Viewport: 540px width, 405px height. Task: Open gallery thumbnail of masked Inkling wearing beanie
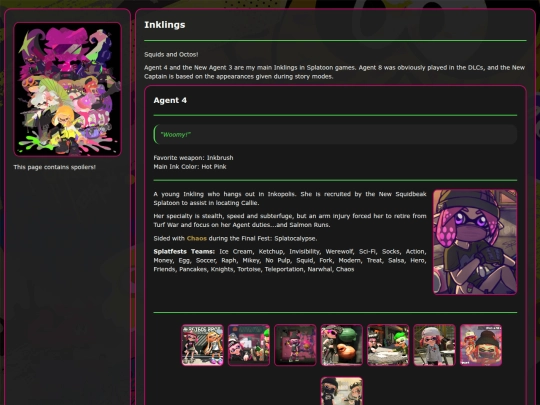[481, 345]
